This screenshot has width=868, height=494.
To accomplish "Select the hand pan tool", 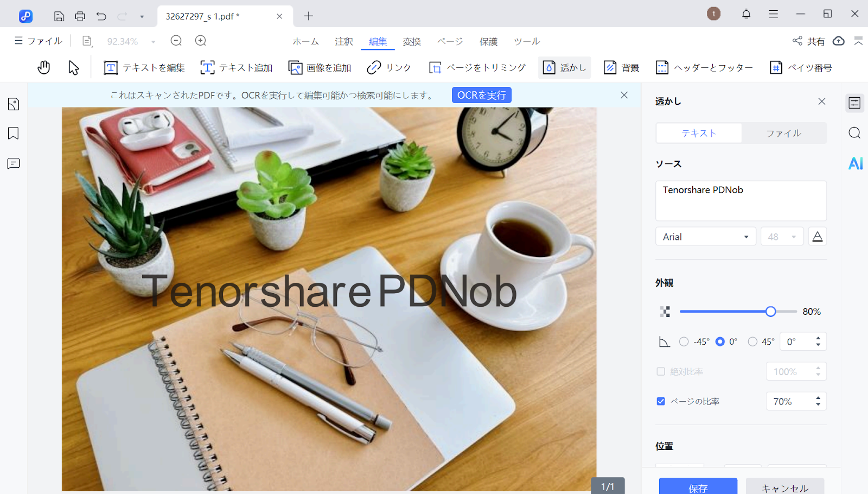I will pyautogui.click(x=44, y=67).
